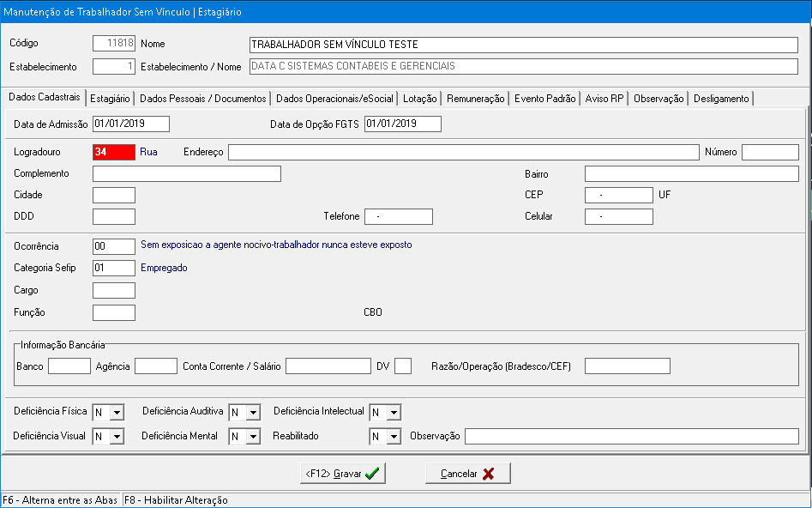
Task: Click the Nome input field
Action: point(524,45)
